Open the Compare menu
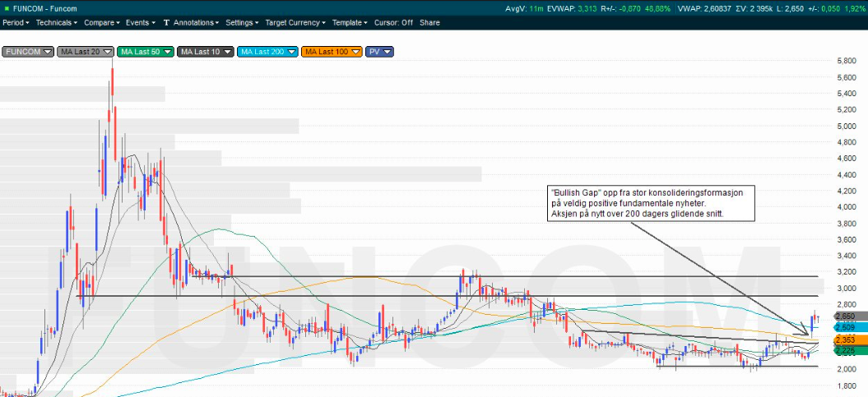868x397 pixels. pos(102,23)
